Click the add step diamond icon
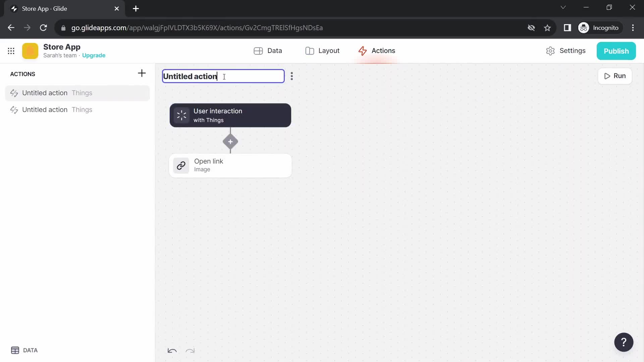644x362 pixels. (x=230, y=141)
